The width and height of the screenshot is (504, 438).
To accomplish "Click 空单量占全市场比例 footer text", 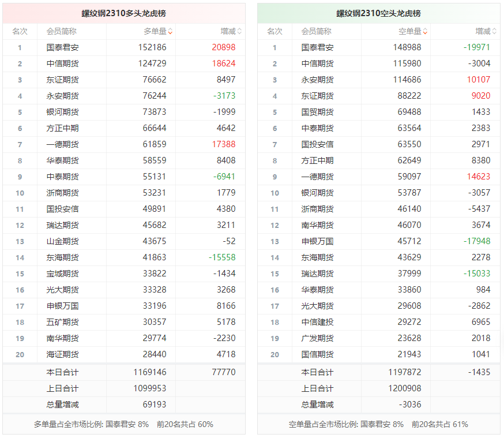I will [379, 425].
